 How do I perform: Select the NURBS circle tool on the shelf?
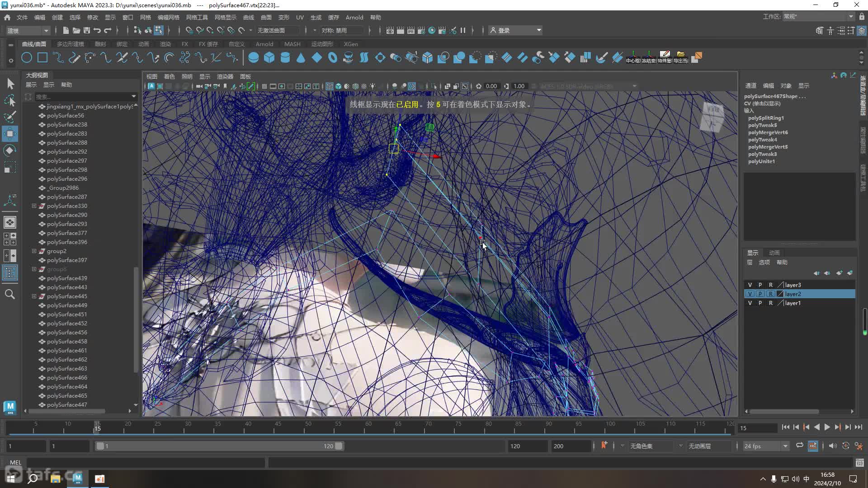pyautogui.click(x=27, y=58)
